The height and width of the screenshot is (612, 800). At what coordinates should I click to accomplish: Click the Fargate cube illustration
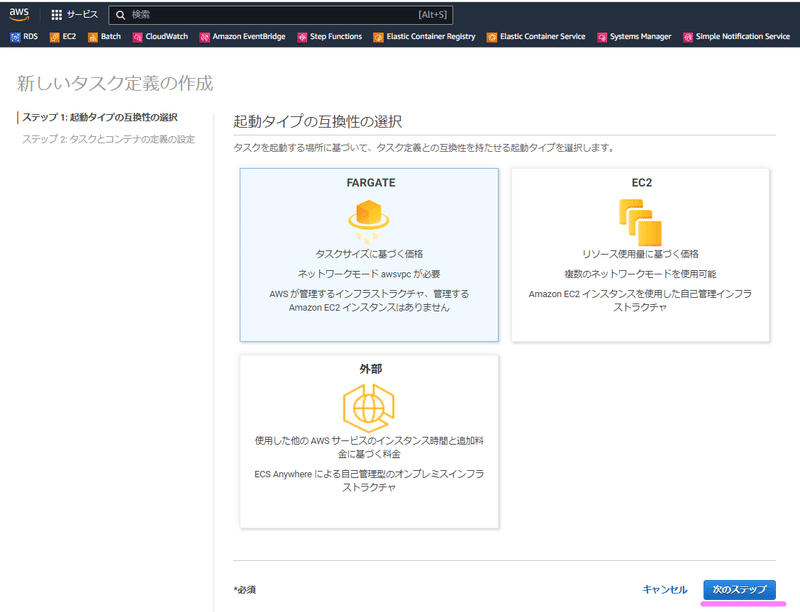pos(369,220)
